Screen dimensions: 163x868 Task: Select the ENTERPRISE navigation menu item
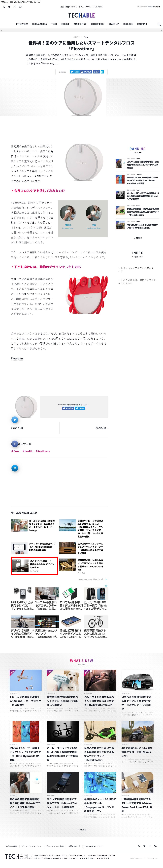pyautogui.click(x=97, y=24)
